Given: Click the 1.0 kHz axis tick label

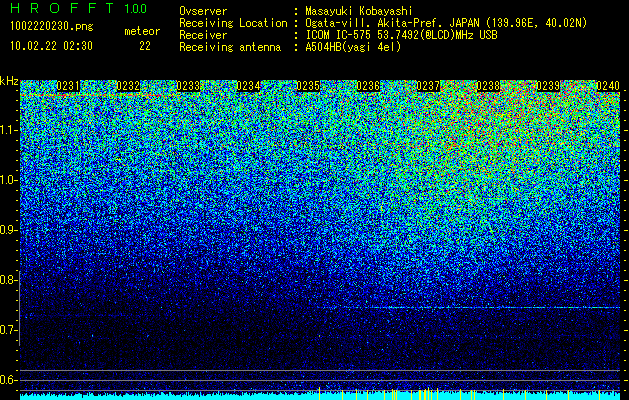Looking at the screenshot, I should 8,180.
